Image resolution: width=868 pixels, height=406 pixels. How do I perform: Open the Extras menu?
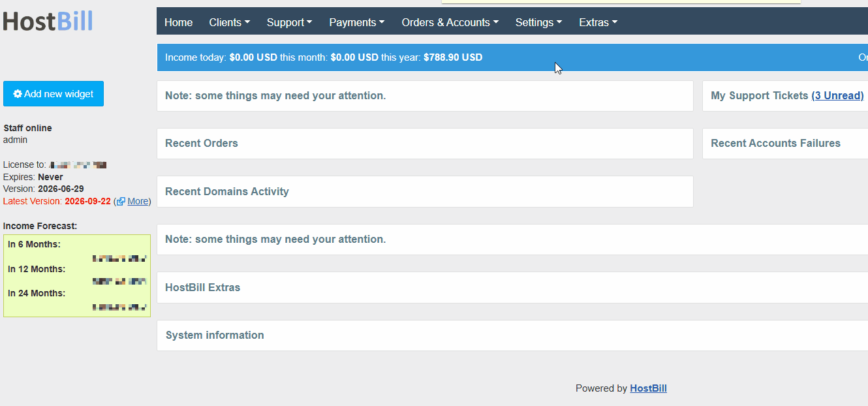point(598,22)
